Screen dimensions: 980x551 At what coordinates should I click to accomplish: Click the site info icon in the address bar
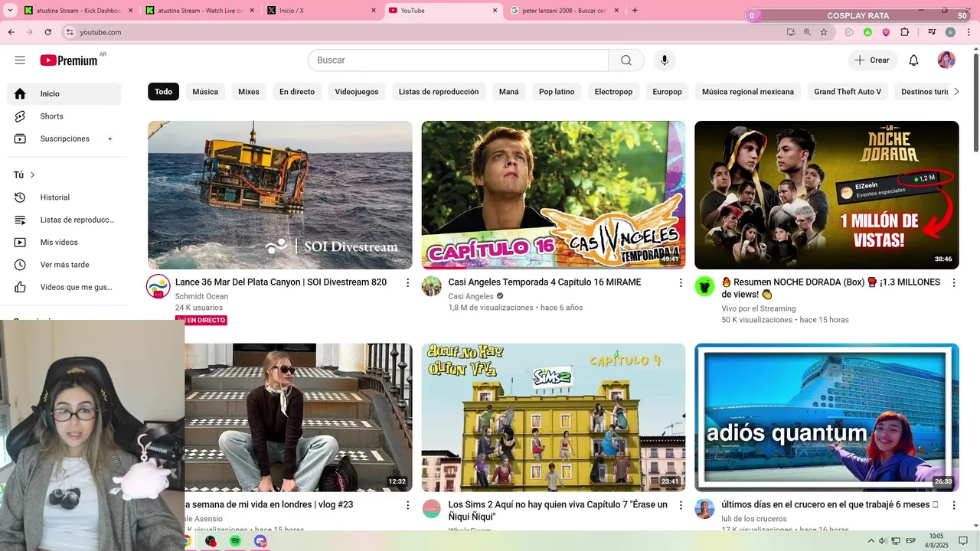coord(70,32)
